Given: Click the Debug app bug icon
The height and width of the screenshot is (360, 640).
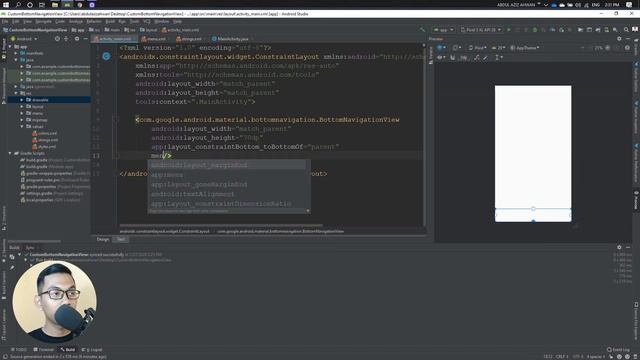Looking at the screenshot, I should [x=535, y=30].
